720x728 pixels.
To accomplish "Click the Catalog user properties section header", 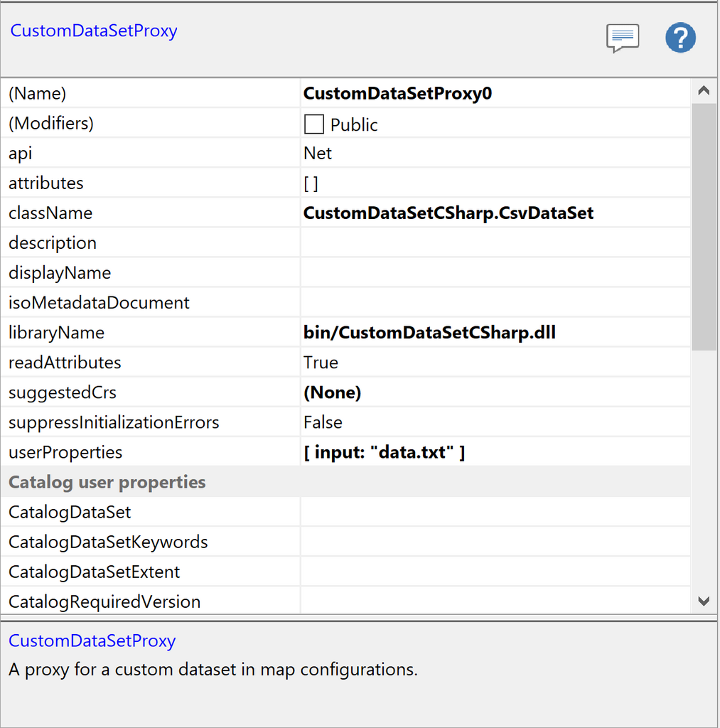I will (x=107, y=483).
